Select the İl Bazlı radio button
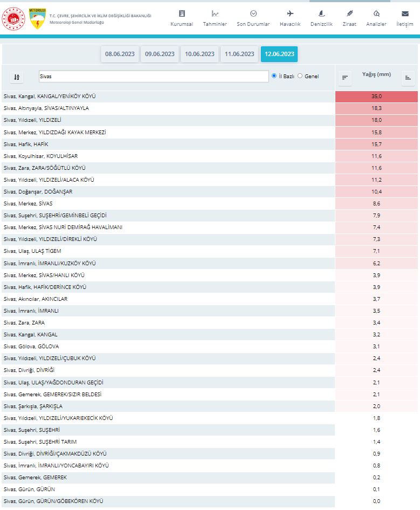 click(x=274, y=76)
